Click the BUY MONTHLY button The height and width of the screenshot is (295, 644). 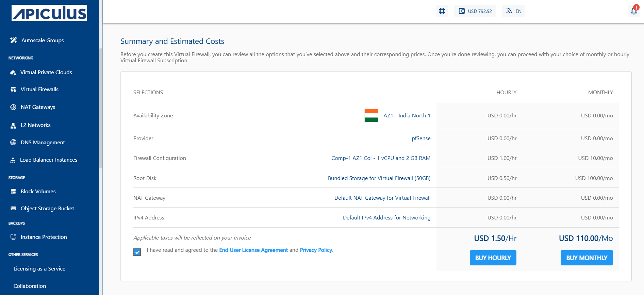coord(587,258)
